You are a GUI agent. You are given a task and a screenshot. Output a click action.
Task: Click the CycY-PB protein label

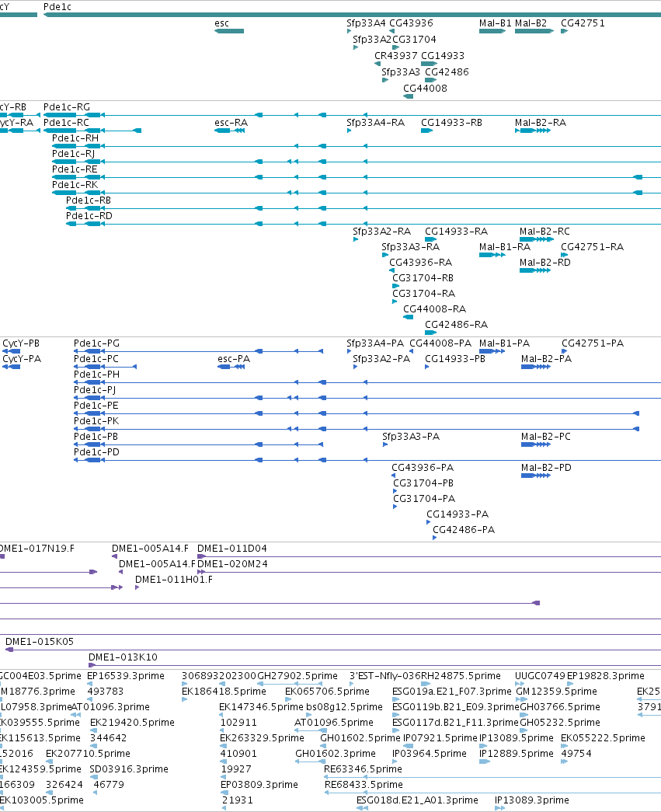click(x=21, y=343)
